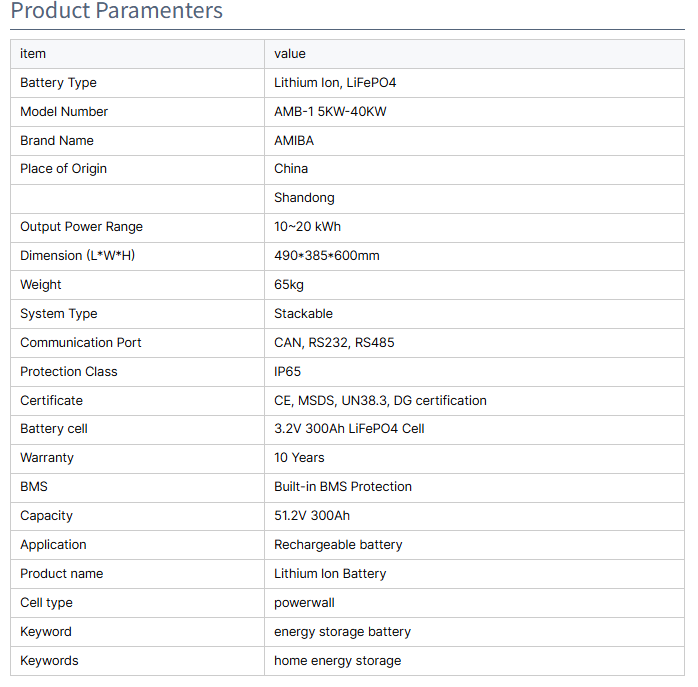Click the Product Paramenters heading
Screen dimensions: 698x687
(x=117, y=11)
